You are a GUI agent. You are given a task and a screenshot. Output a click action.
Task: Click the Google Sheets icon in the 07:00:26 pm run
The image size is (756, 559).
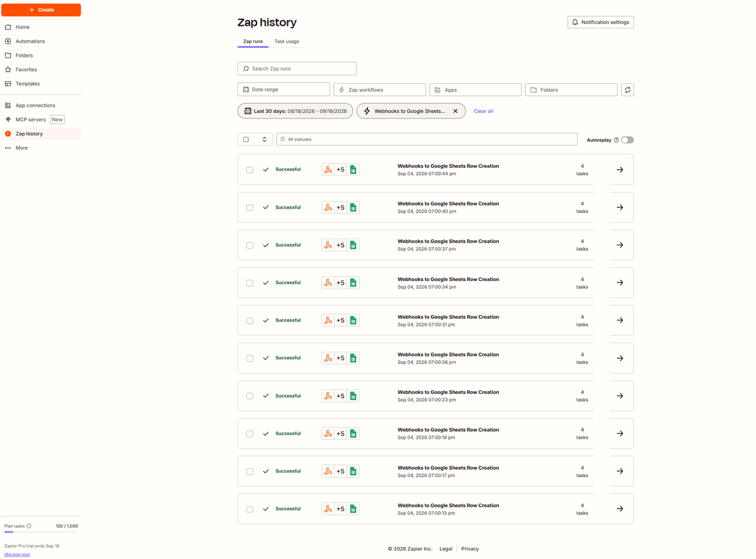pyautogui.click(x=353, y=358)
